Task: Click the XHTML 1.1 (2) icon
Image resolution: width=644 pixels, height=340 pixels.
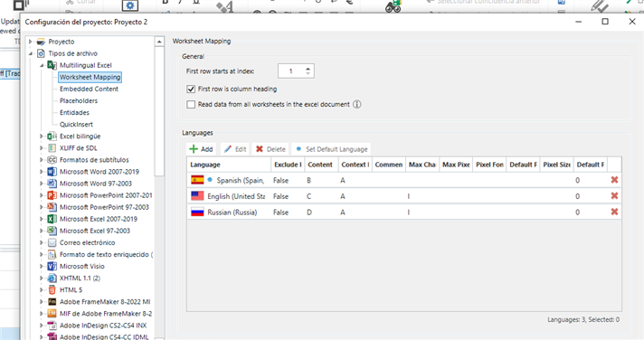Action: (52, 279)
